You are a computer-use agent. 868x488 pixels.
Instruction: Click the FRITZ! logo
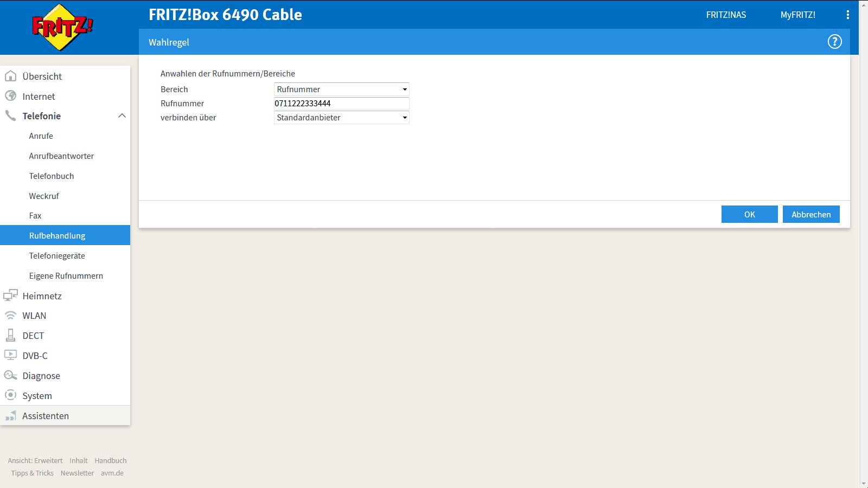62,27
